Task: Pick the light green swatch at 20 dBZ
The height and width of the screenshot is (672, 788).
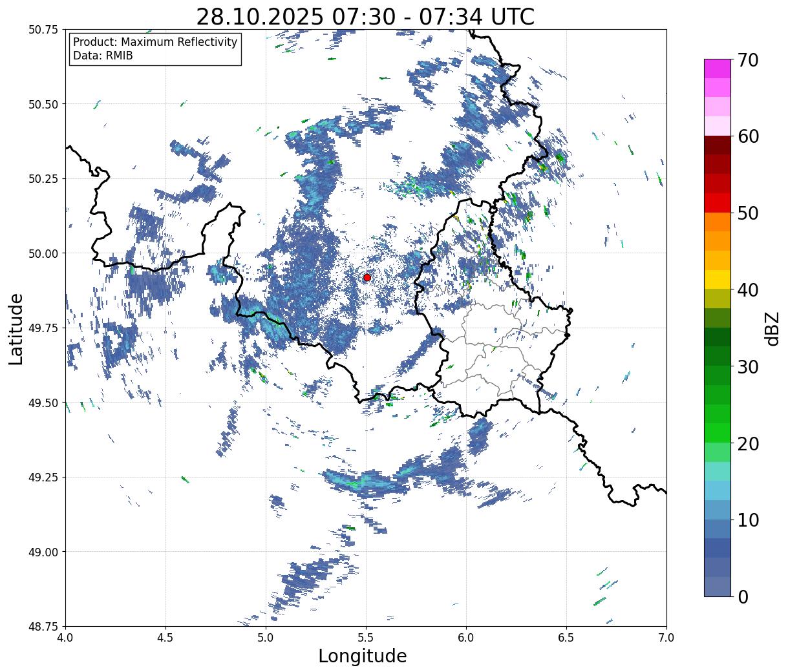Action: tap(718, 452)
